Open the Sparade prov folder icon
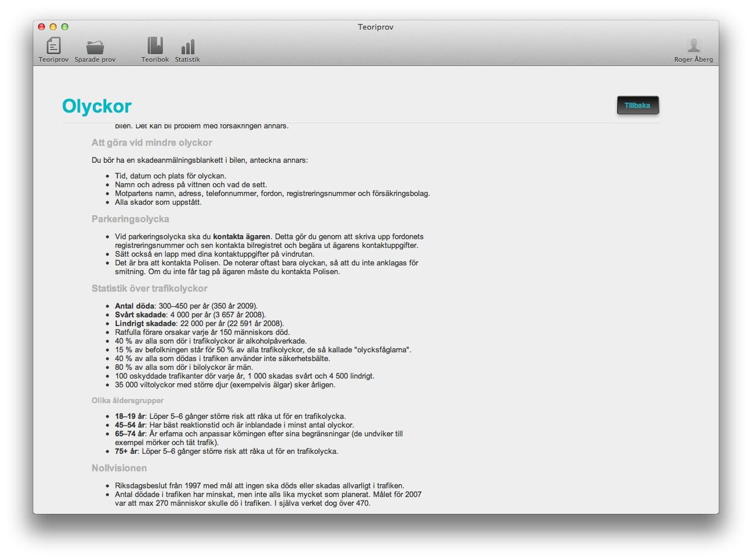The width and height of the screenshot is (752, 560). tap(95, 47)
